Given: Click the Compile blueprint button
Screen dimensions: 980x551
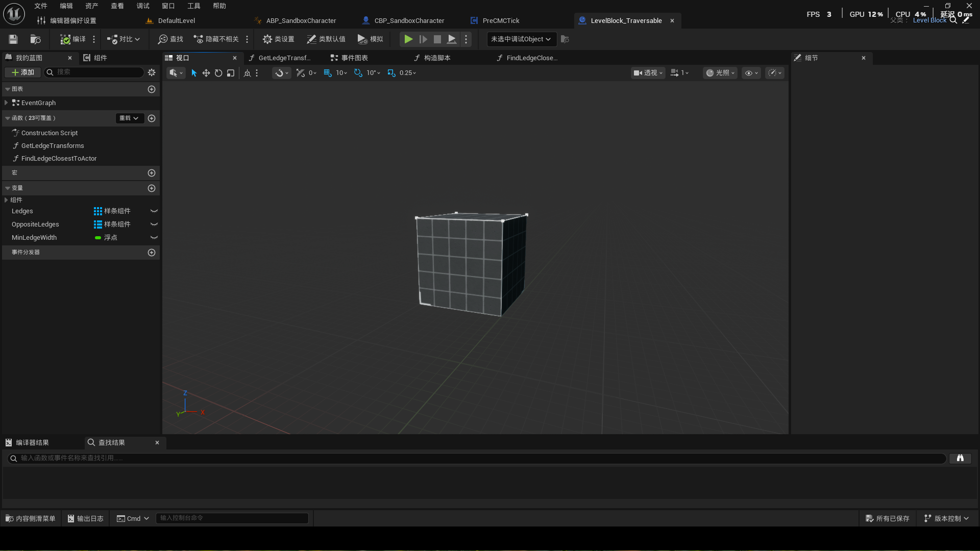Looking at the screenshot, I should 72,39.
